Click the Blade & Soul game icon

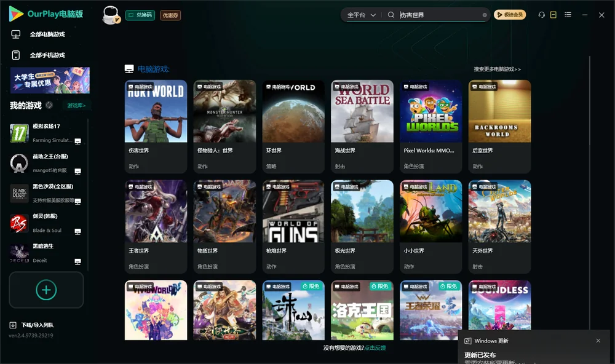click(x=19, y=223)
